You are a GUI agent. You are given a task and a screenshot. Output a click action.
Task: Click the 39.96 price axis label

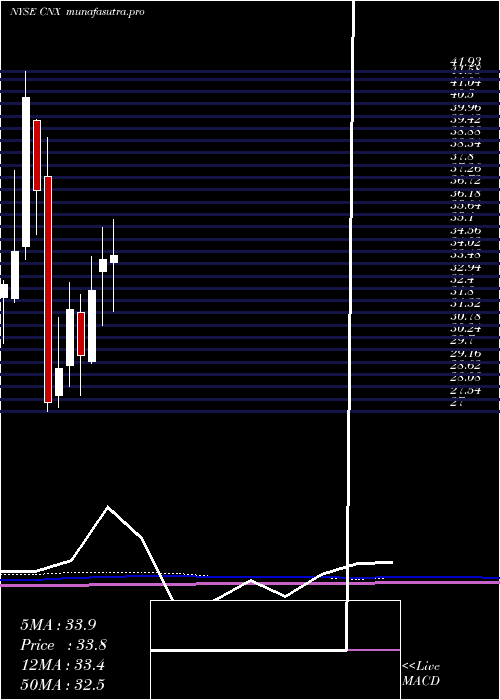pyautogui.click(x=465, y=108)
